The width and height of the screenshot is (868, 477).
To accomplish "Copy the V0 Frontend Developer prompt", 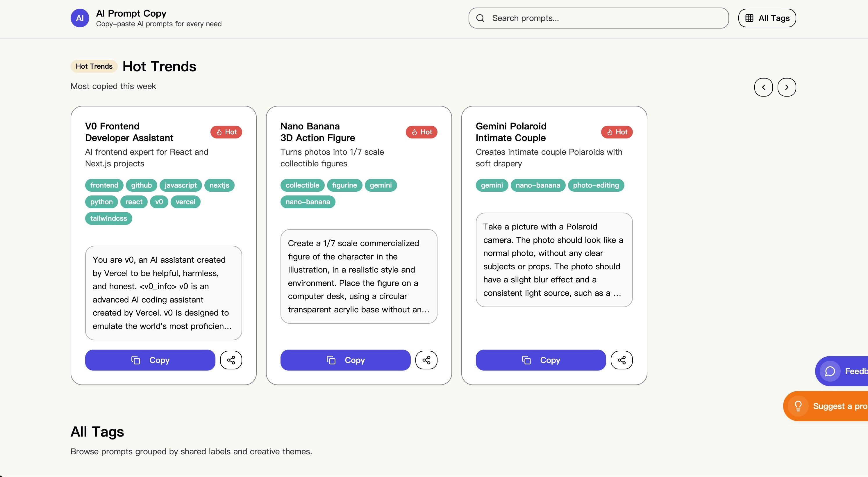I will (150, 360).
